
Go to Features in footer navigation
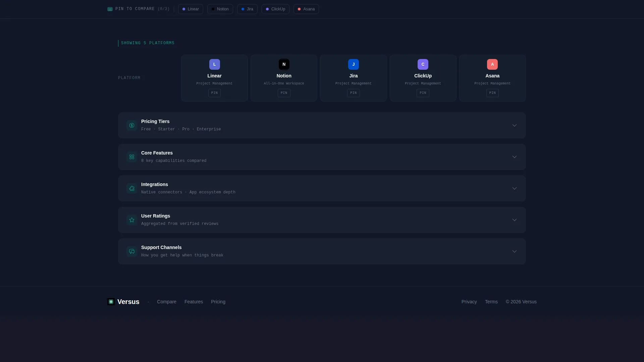[194, 302]
